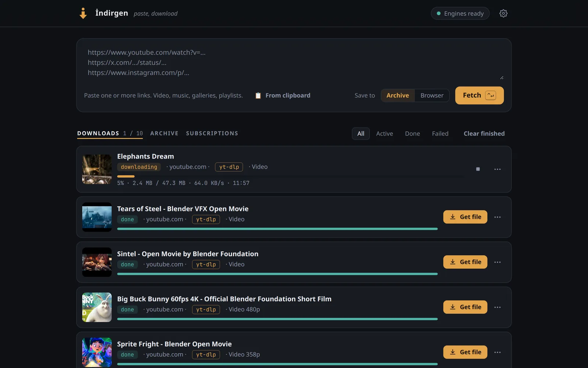Click the clipboard icon beside From clipboard

click(258, 95)
